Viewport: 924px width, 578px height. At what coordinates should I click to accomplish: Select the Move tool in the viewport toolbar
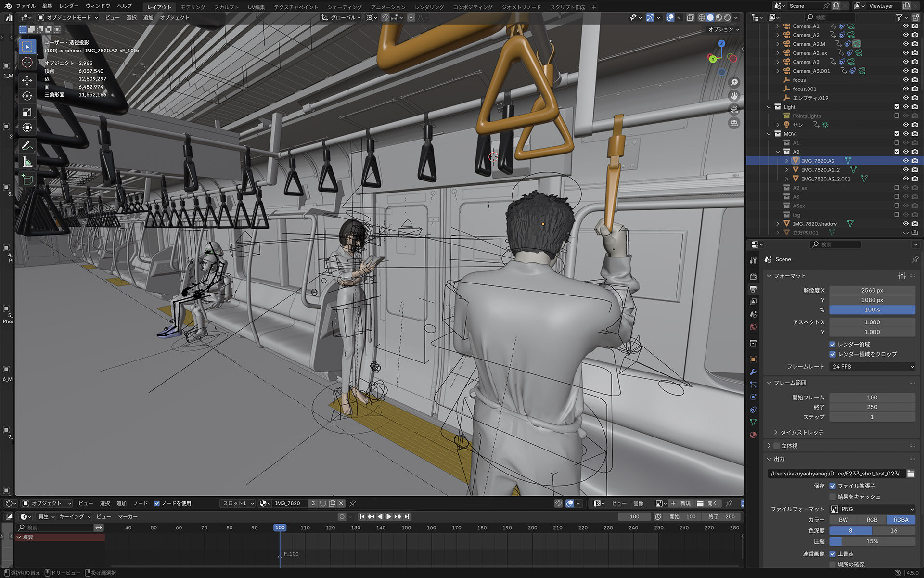(x=27, y=80)
